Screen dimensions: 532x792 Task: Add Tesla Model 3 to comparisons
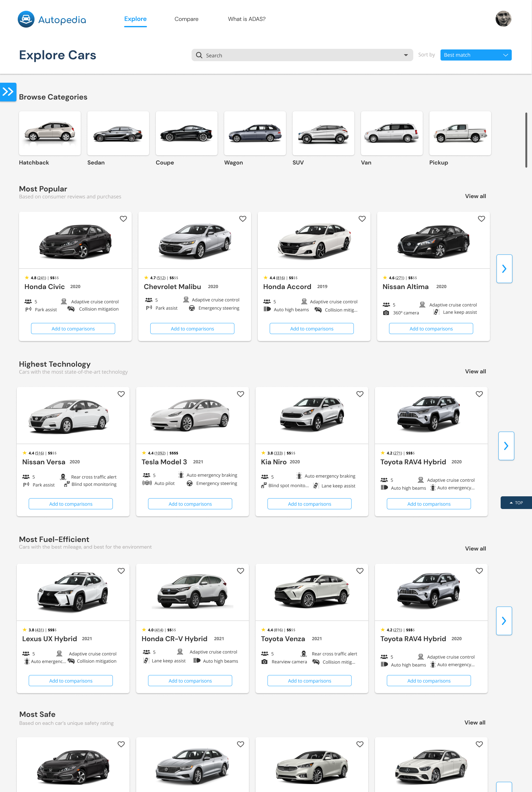[x=190, y=504]
